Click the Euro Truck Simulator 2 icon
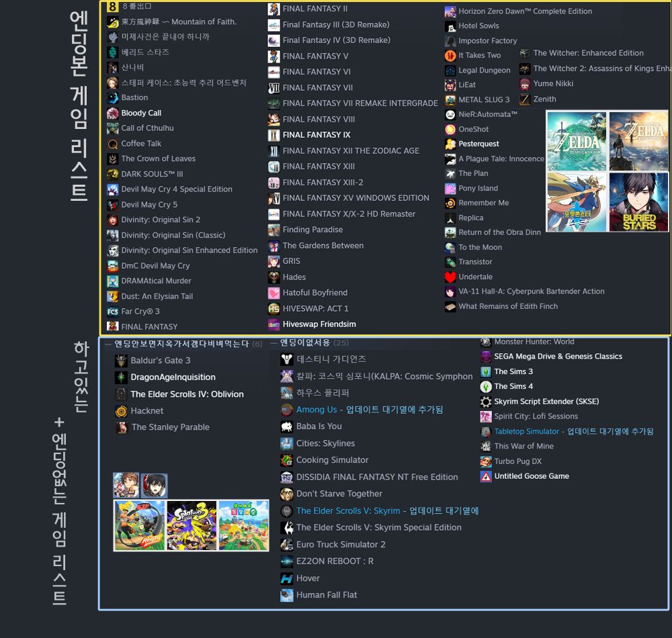The width and height of the screenshot is (672, 638). [x=286, y=545]
